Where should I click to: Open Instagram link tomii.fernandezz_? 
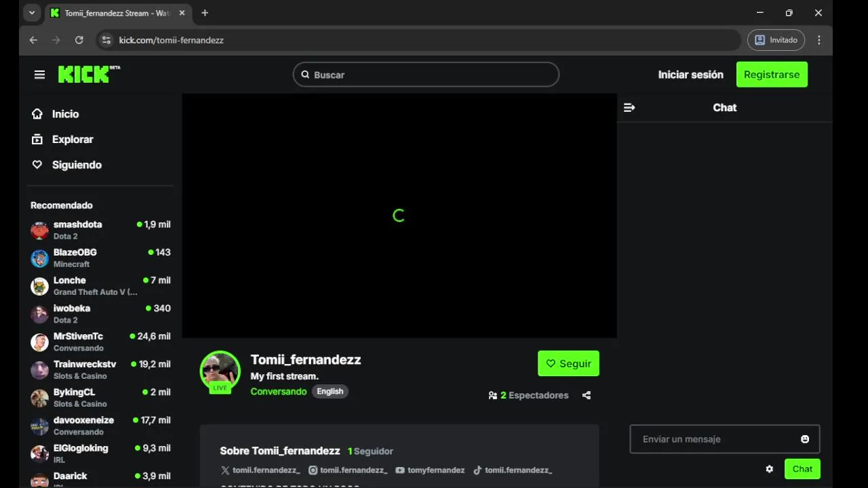coord(348,470)
